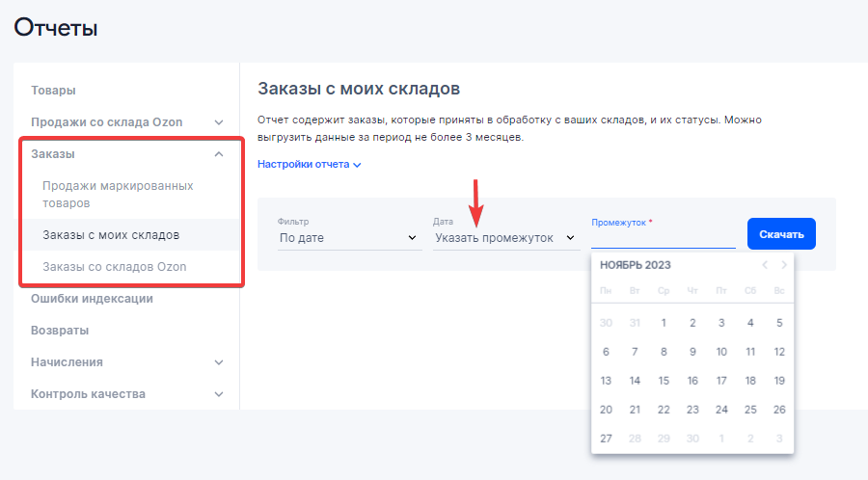The image size is (868, 480).
Task: Select November 12 in calendar
Action: point(779,352)
